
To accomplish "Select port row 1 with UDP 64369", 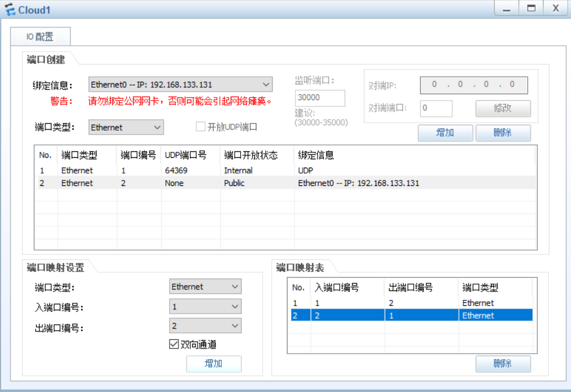I will (x=175, y=171).
